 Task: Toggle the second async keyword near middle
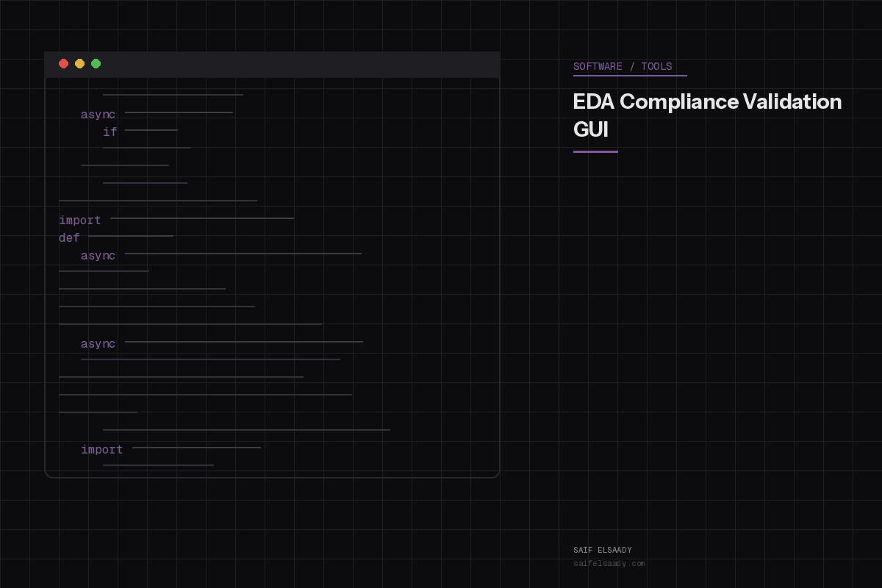98,255
